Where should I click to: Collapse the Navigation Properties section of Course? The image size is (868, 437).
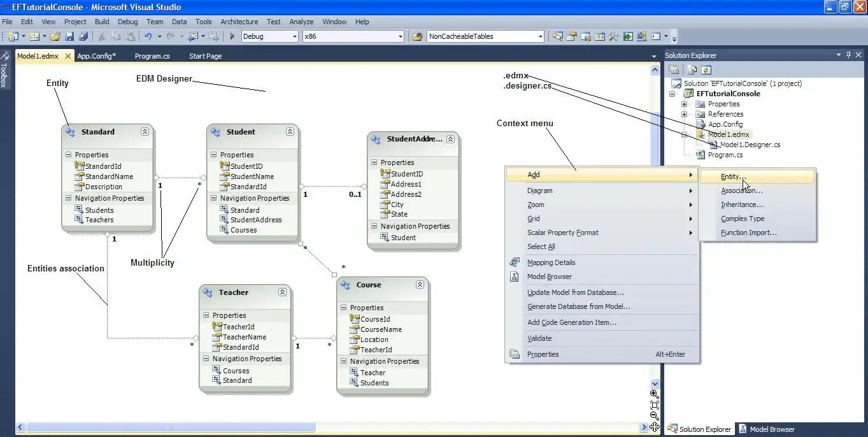345,361
